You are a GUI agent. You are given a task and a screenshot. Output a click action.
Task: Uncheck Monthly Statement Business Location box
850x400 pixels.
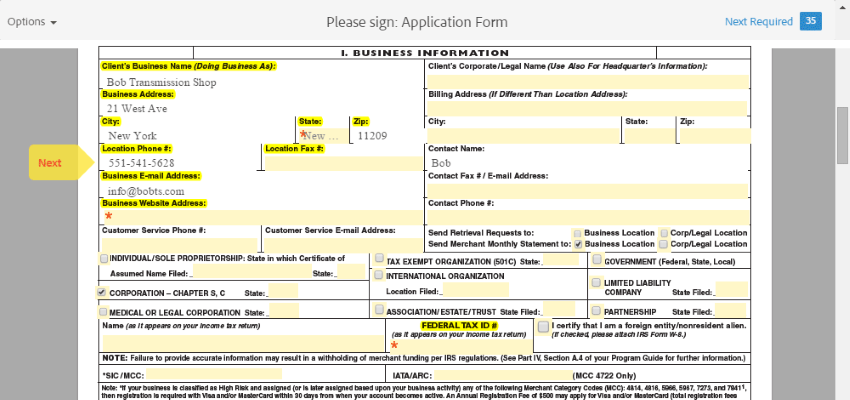578,244
